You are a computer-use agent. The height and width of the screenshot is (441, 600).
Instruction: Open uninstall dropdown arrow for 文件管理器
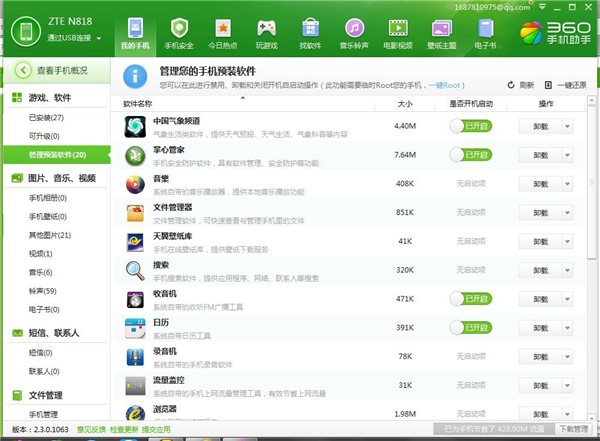coord(567,213)
